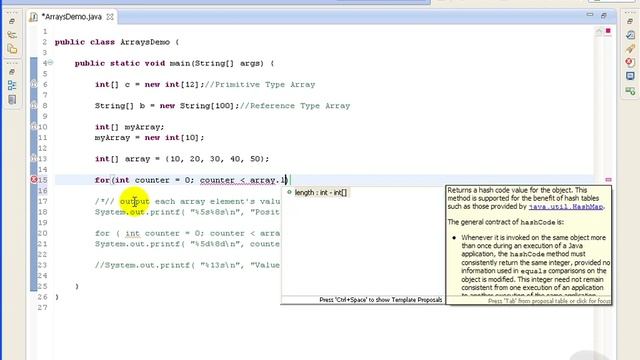This screenshot has width=640, height=360.
Task: Click the green field icon beside the length proposal
Action: (289, 192)
